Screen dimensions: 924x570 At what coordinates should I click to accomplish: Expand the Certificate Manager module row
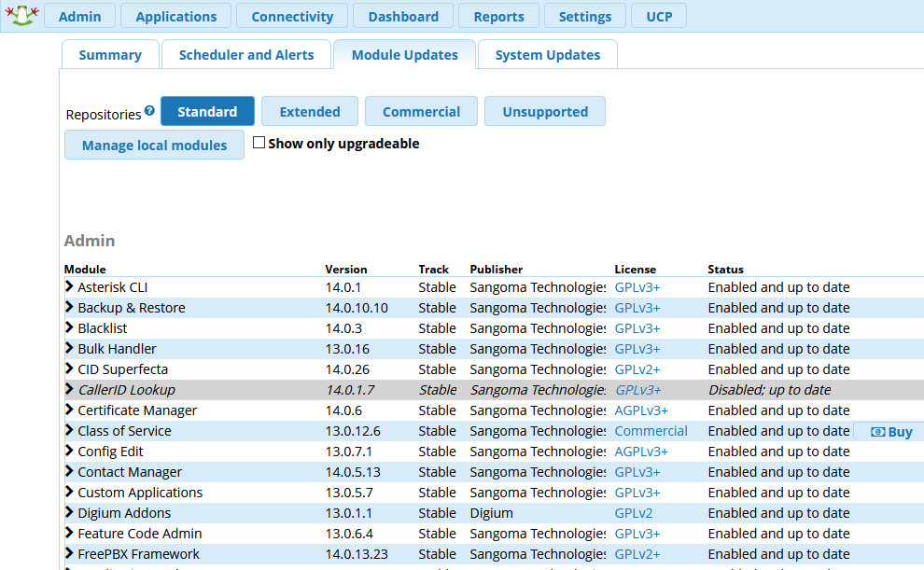(x=69, y=410)
